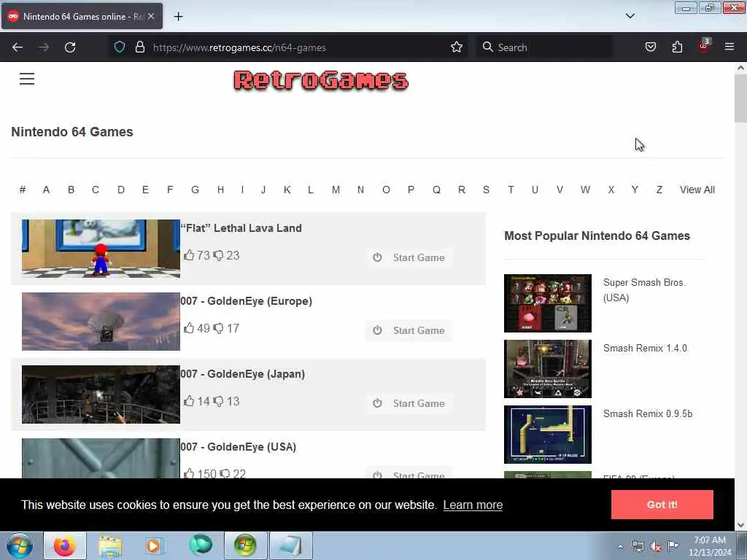Screen dimensions: 747x560
Task: Reload the page with the refresh icon
Action: pos(70,47)
